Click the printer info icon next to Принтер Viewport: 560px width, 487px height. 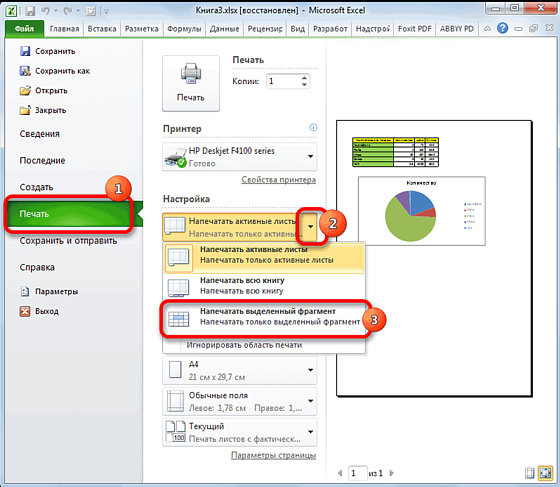tap(313, 127)
